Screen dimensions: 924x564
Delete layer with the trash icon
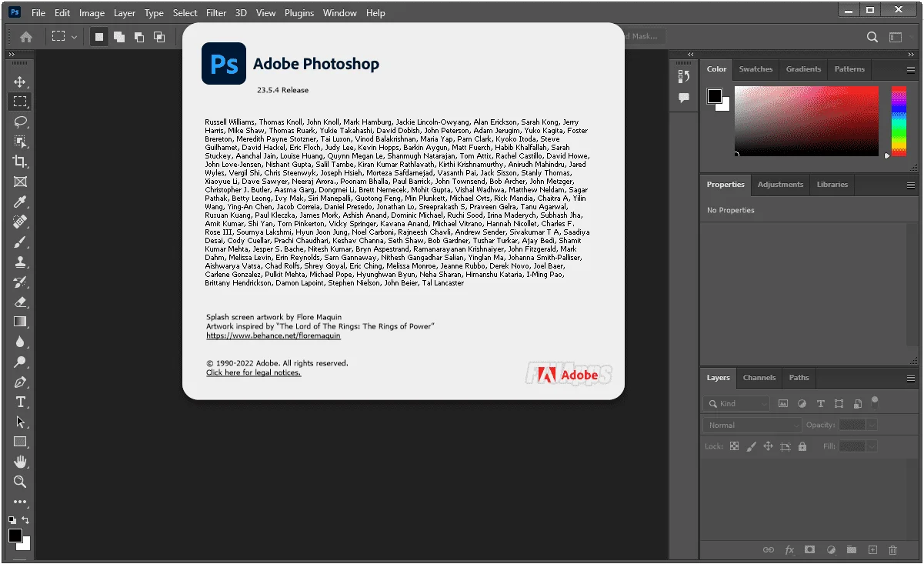click(893, 550)
